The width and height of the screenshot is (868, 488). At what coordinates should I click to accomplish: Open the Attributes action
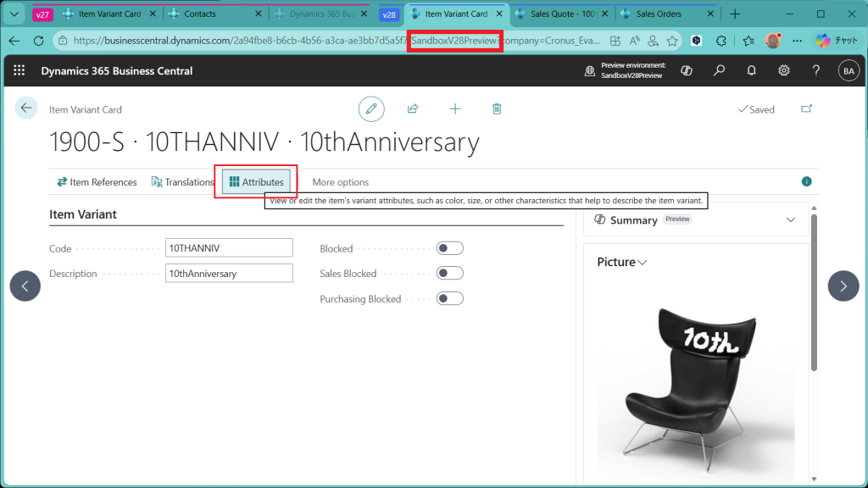coord(256,182)
